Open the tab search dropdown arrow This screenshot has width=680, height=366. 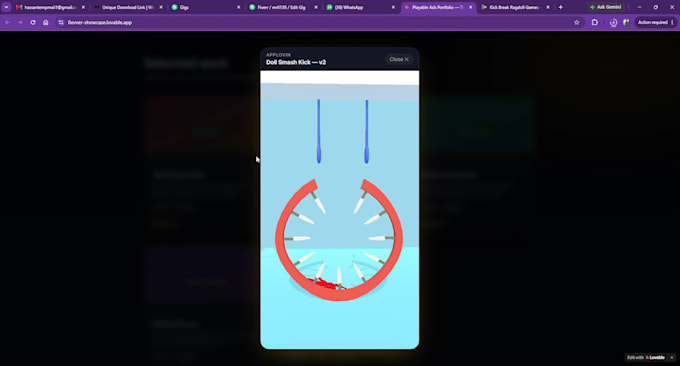click(7, 7)
